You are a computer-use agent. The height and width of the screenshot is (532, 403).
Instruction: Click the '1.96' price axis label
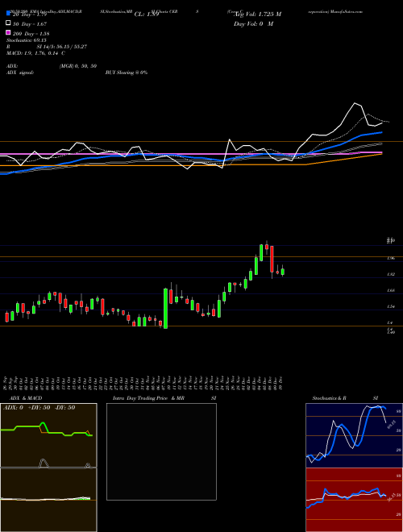click(391, 258)
